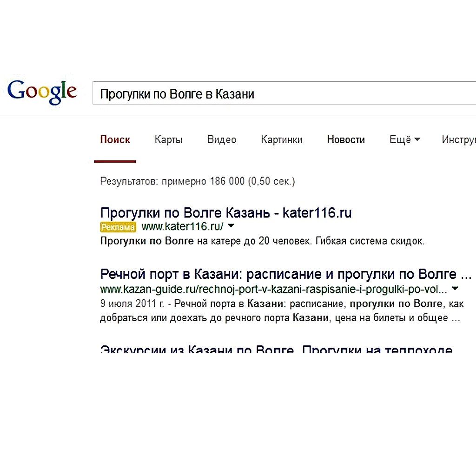Click the yellow Реклама ad badge
476x476 pixels.
118,227
